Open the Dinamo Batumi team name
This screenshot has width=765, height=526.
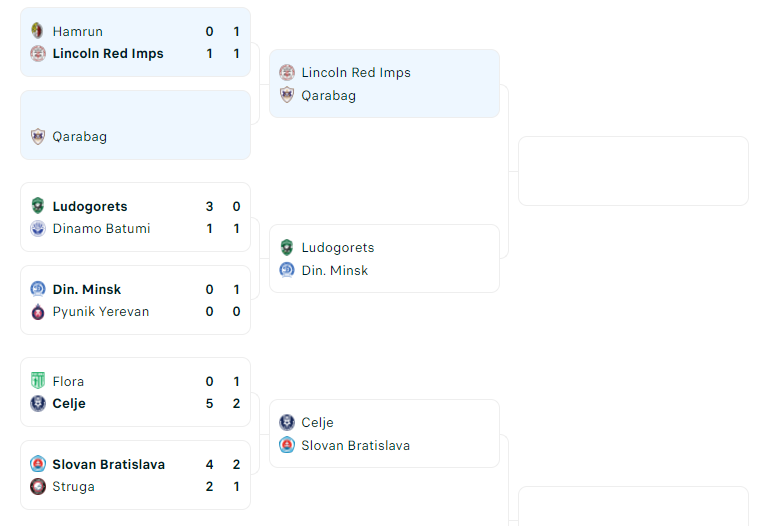101,228
